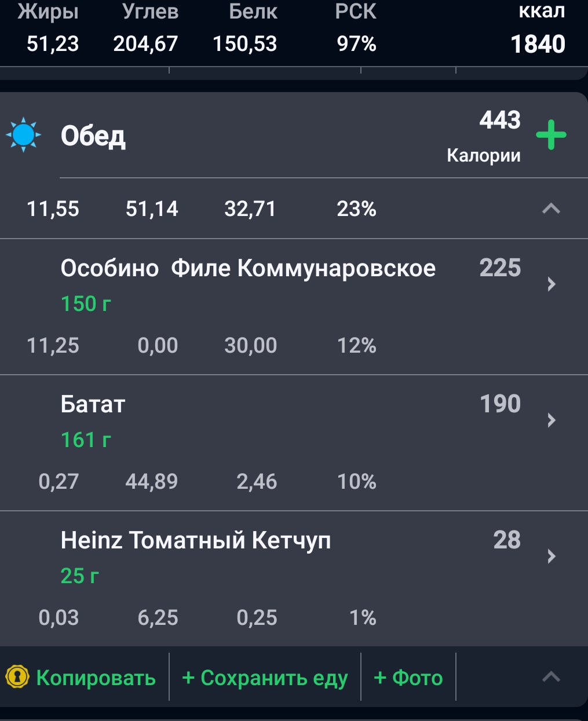Edit the 161 г portion of Батат
Image resolution: width=588 pixels, height=721 pixels.
click(86, 440)
